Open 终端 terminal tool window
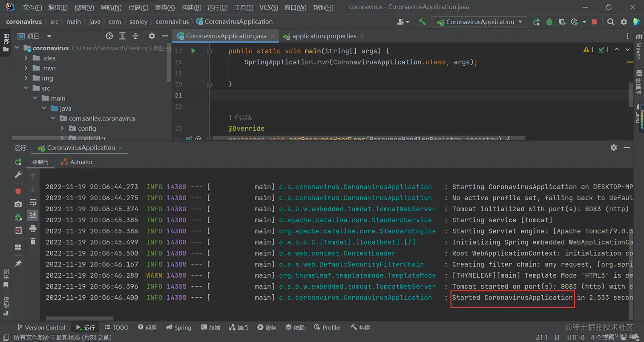This screenshot has height=342, width=644. (x=210, y=328)
